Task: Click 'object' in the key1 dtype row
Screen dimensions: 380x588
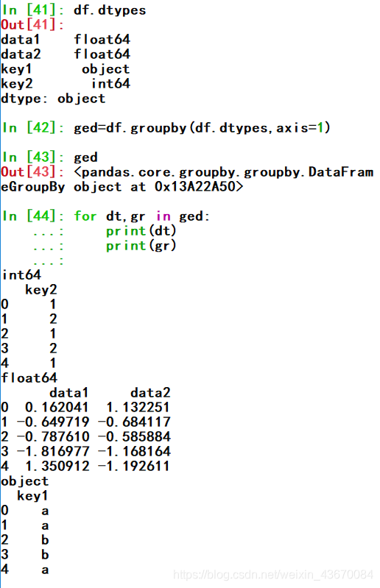Action: [106, 69]
